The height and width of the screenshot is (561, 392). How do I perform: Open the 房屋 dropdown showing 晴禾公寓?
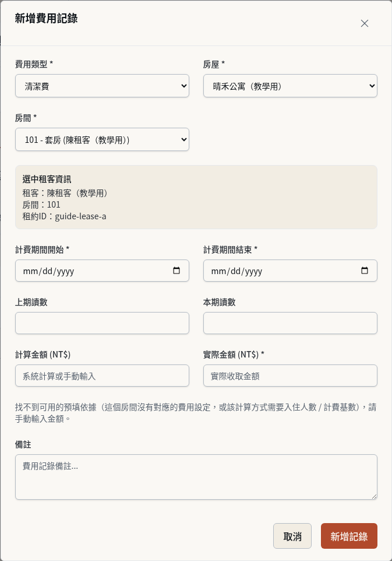[x=290, y=86]
